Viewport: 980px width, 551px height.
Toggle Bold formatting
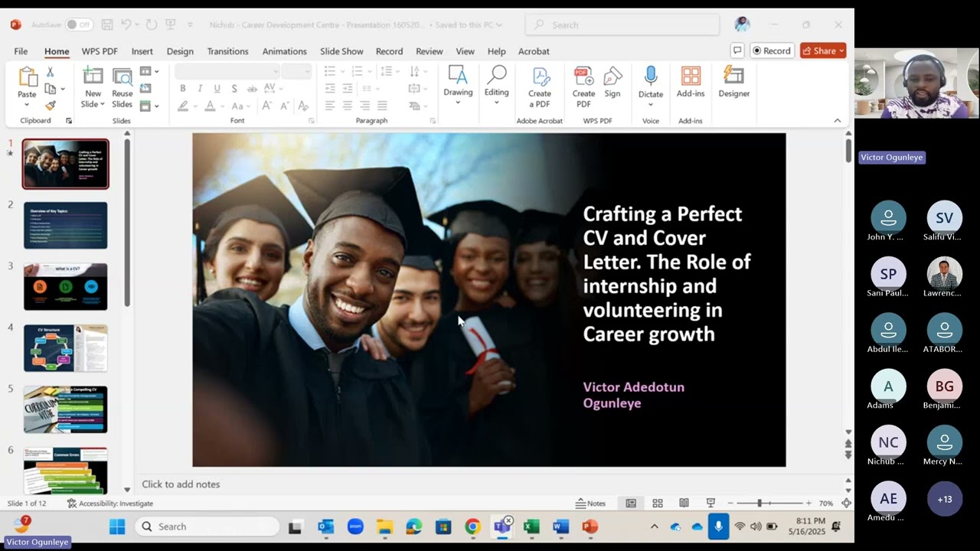[183, 89]
